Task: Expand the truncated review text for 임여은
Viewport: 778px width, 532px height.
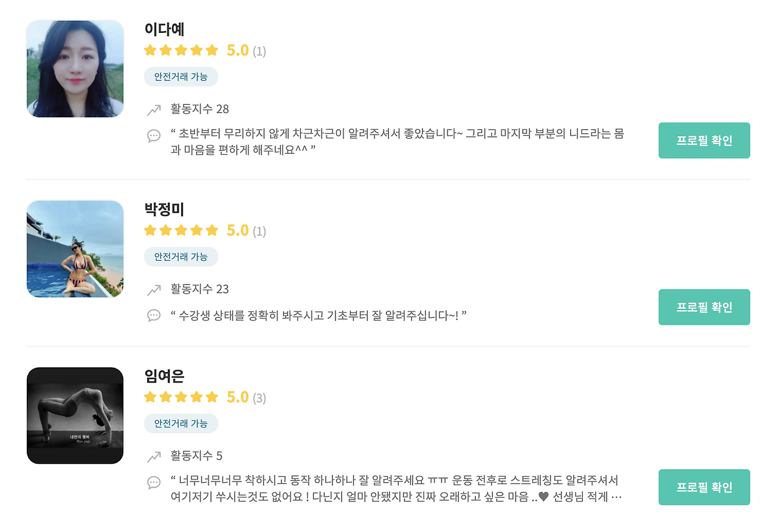Action: (x=616, y=497)
